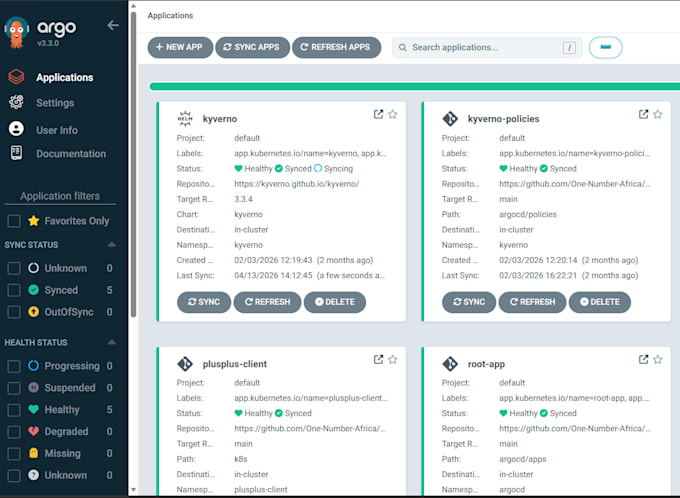Viewport: 680px width, 498px height.
Task: Click kyverno-policies Synced check icon
Action: coord(543,168)
